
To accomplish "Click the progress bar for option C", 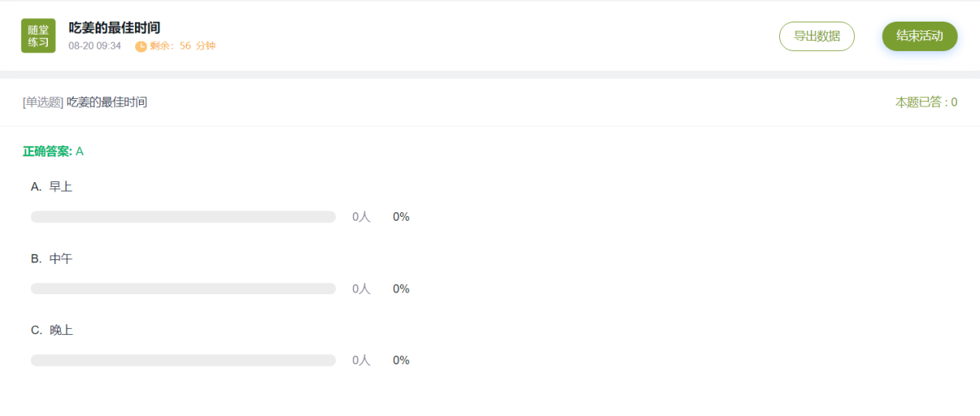I will pos(183,360).
